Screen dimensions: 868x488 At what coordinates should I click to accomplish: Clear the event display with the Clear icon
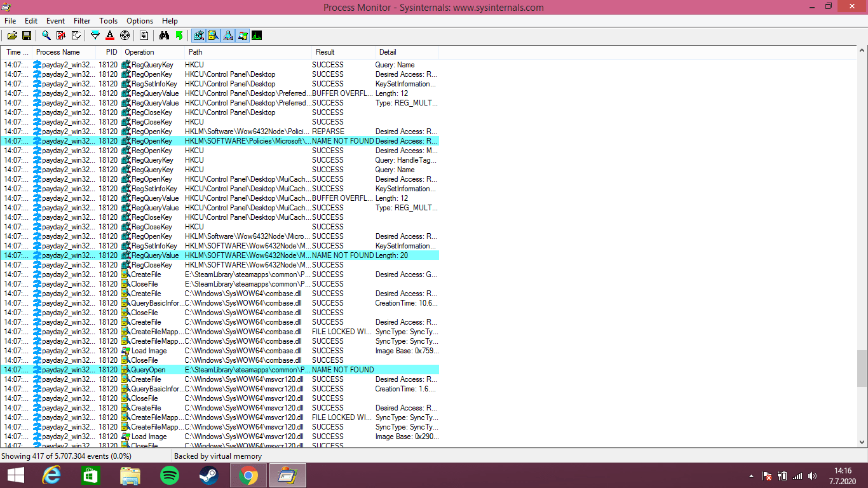pos(76,36)
